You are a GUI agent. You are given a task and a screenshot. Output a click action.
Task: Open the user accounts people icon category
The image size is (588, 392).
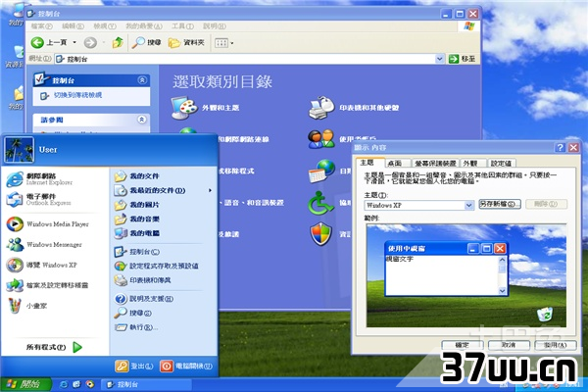[321, 139]
